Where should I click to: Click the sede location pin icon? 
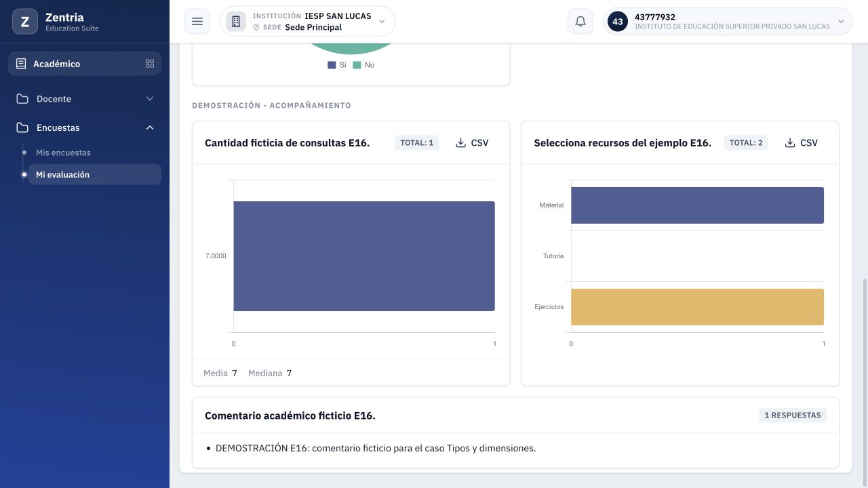[256, 27]
